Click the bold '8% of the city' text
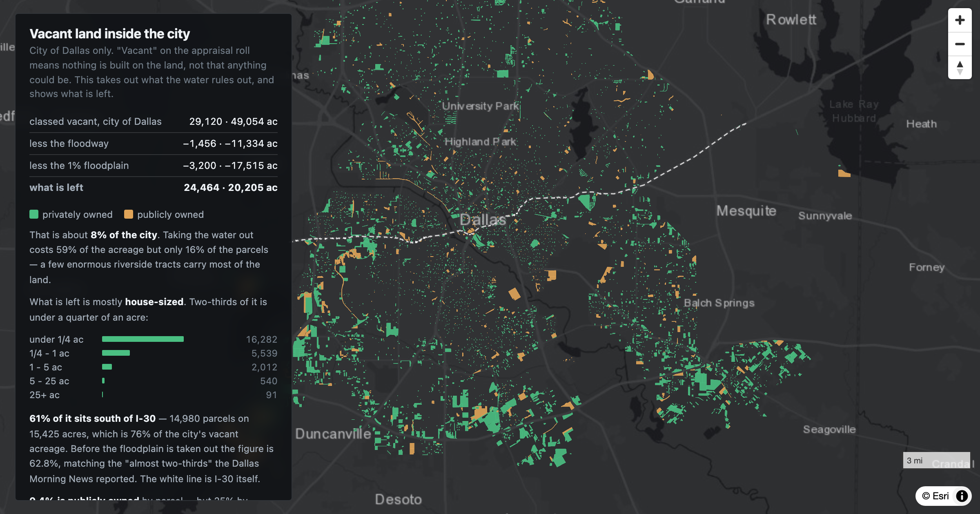The height and width of the screenshot is (514, 980). pyautogui.click(x=124, y=235)
